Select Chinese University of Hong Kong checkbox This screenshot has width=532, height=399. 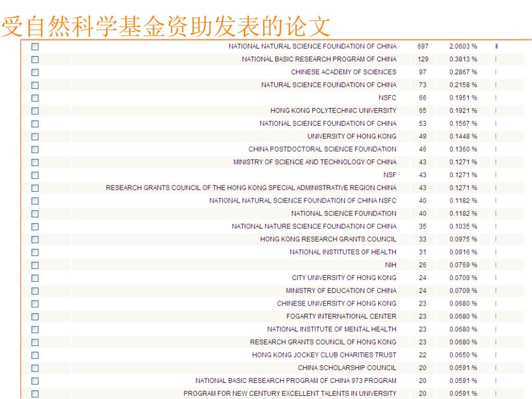click(x=35, y=304)
